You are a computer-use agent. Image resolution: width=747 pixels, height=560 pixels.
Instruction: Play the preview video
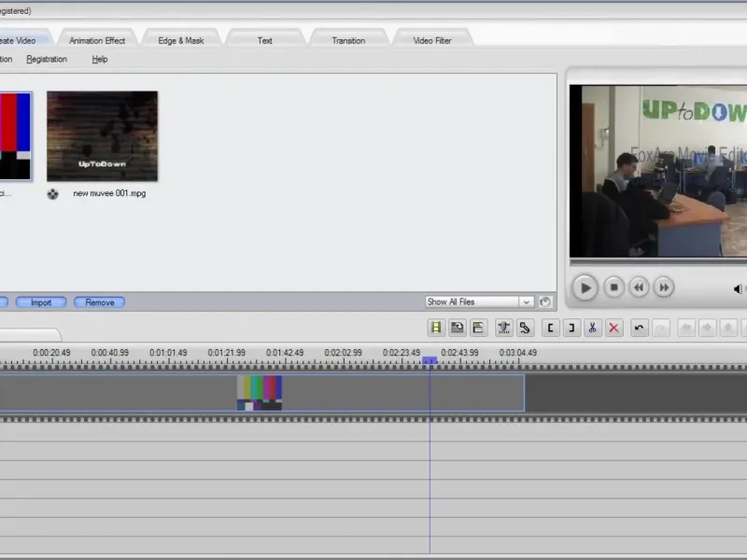(x=585, y=287)
